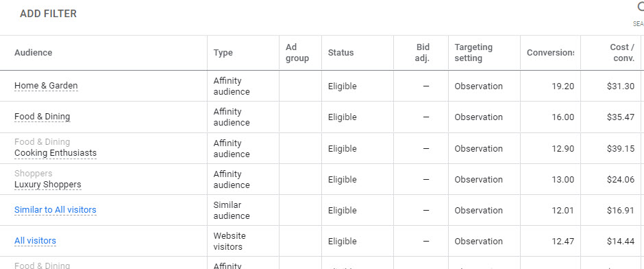Click the search icon at top right
Image resolution: width=644 pixels, height=269 pixels.
tap(641, 8)
